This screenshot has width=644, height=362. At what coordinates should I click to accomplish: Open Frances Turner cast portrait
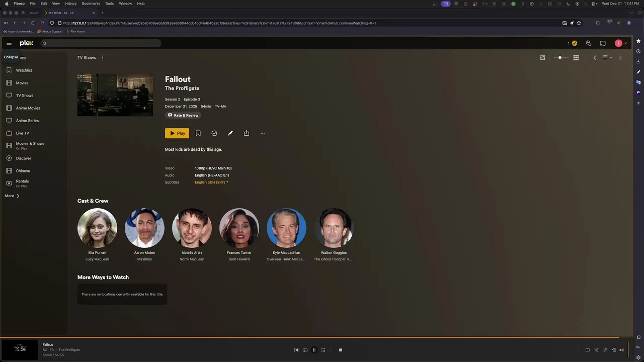point(239,228)
